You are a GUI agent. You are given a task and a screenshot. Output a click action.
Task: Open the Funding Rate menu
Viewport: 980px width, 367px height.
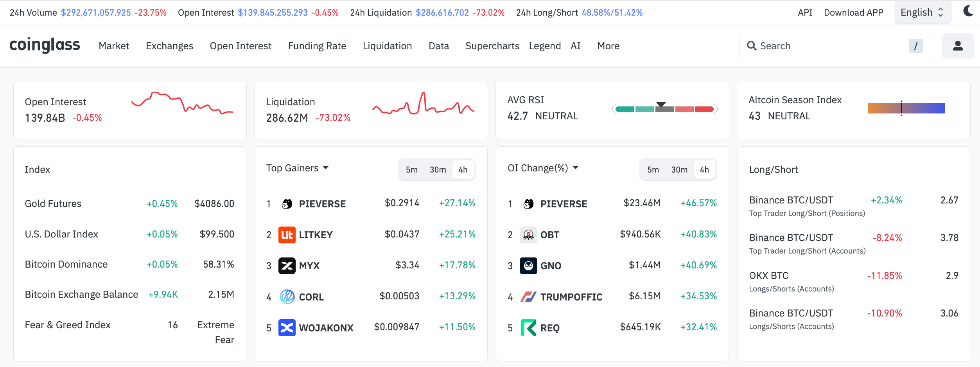click(x=317, y=46)
